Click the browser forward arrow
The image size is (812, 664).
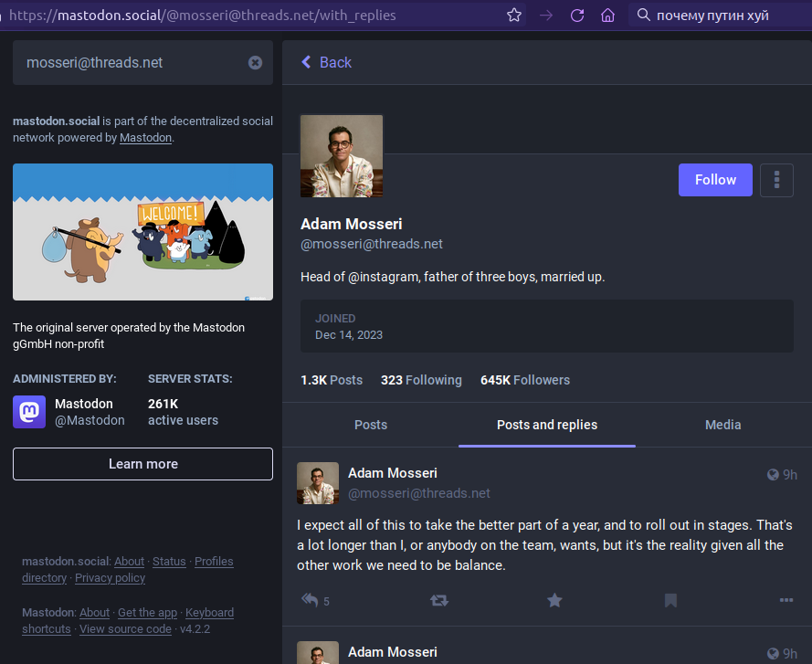click(x=546, y=15)
